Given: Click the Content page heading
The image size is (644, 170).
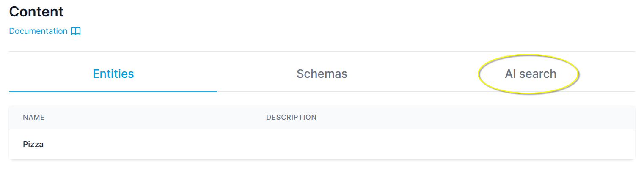Looking at the screenshot, I should tap(36, 11).
